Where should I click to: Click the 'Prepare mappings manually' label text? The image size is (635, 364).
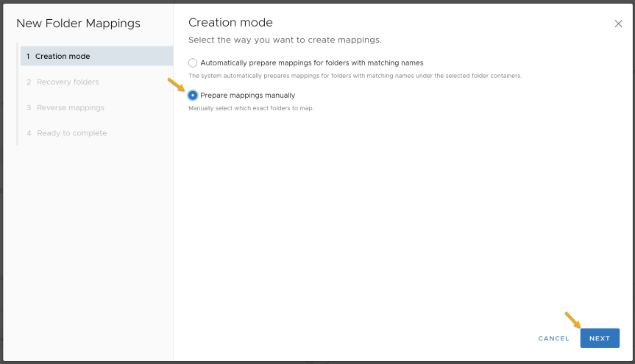pos(247,95)
